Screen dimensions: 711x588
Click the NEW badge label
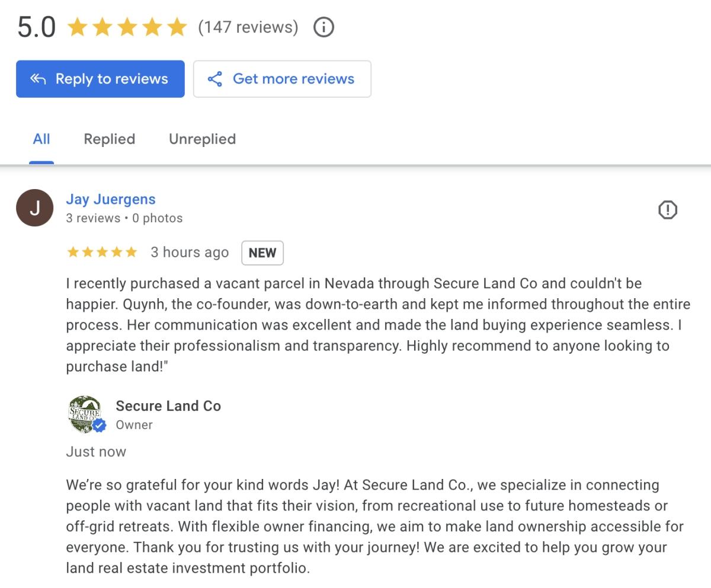click(262, 253)
